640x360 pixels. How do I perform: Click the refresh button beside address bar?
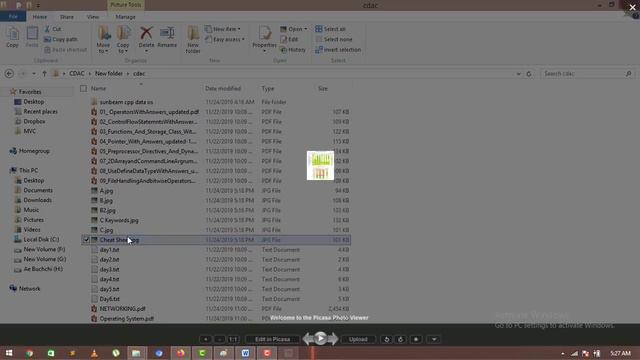click(529, 74)
